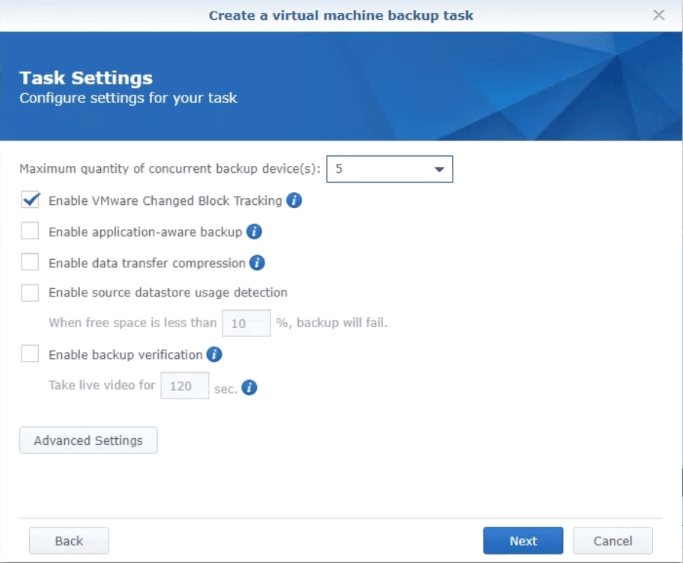The height and width of the screenshot is (563, 683).
Task: Click the live video seconds field
Action: [x=185, y=385]
